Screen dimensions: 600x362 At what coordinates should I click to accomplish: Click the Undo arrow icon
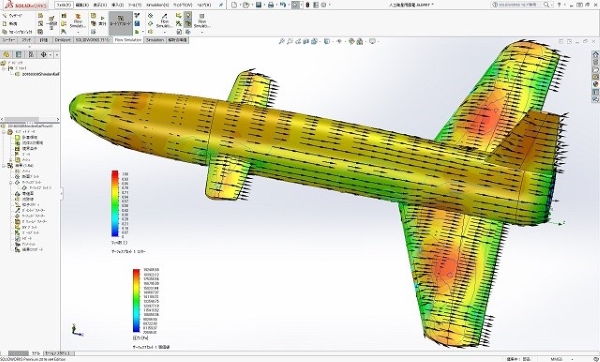(282, 5)
